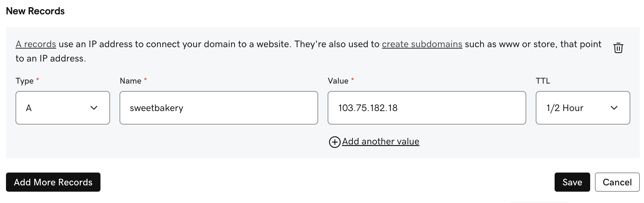Screen dimensions: 644x203
Task: Click the Value field label
Action: click(338, 81)
